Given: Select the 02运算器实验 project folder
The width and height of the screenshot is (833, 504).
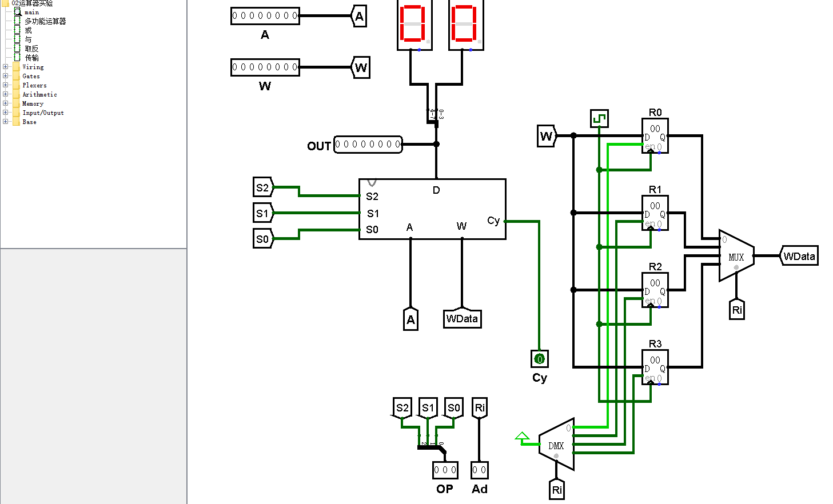Looking at the screenshot, I should (x=32, y=3).
